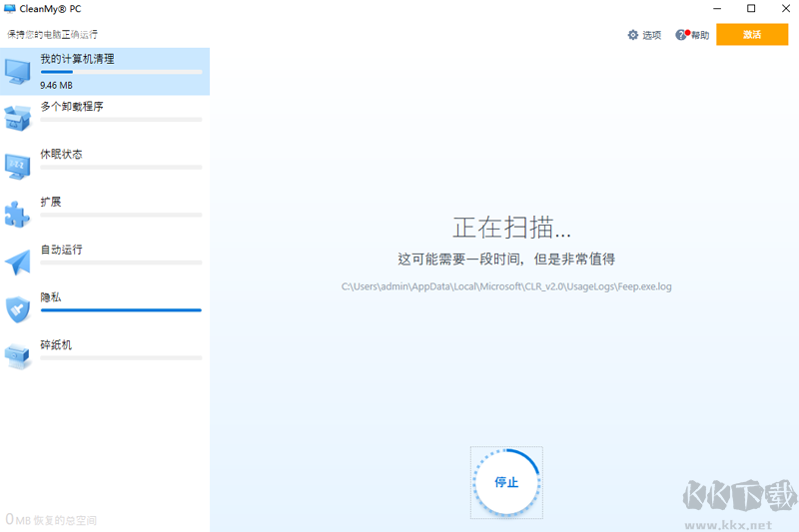Click the scanned file path ending Feep.exe.log
799x532 pixels.
(x=506, y=286)
